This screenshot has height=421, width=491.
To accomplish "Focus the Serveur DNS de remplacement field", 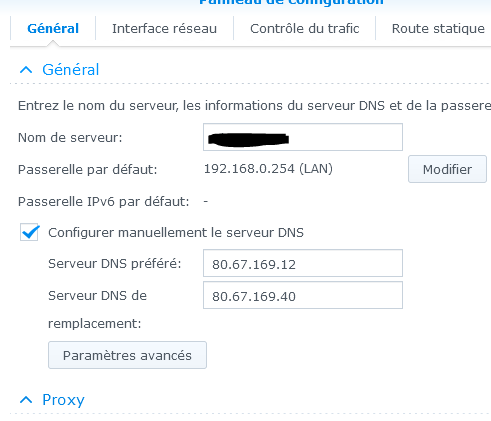I will (303, 295).
